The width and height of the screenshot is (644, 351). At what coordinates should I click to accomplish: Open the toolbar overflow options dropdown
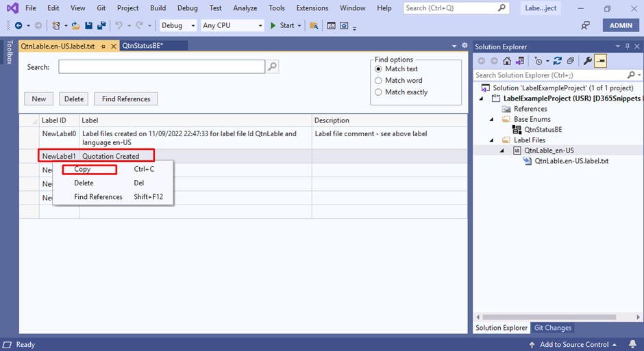(x=354, y=27)
